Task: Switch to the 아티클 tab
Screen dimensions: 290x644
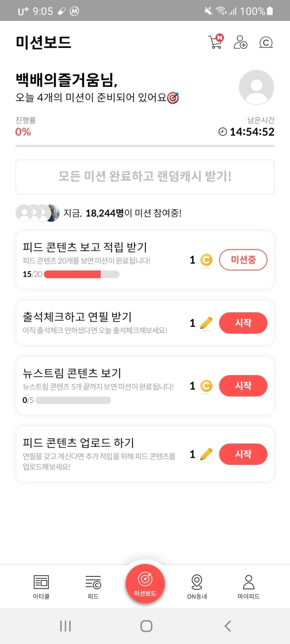Action: (41, 587)
